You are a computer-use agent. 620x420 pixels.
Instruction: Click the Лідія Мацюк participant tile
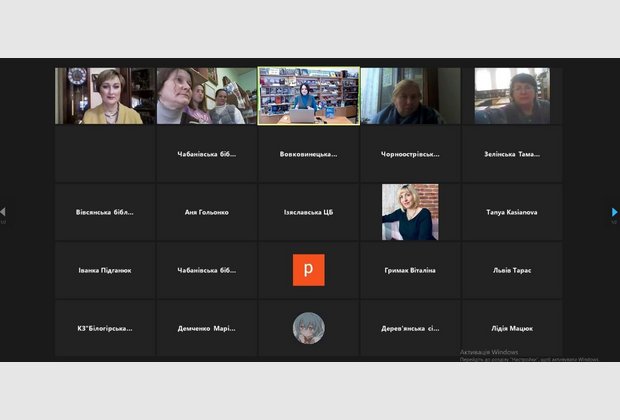click(512, 328)
